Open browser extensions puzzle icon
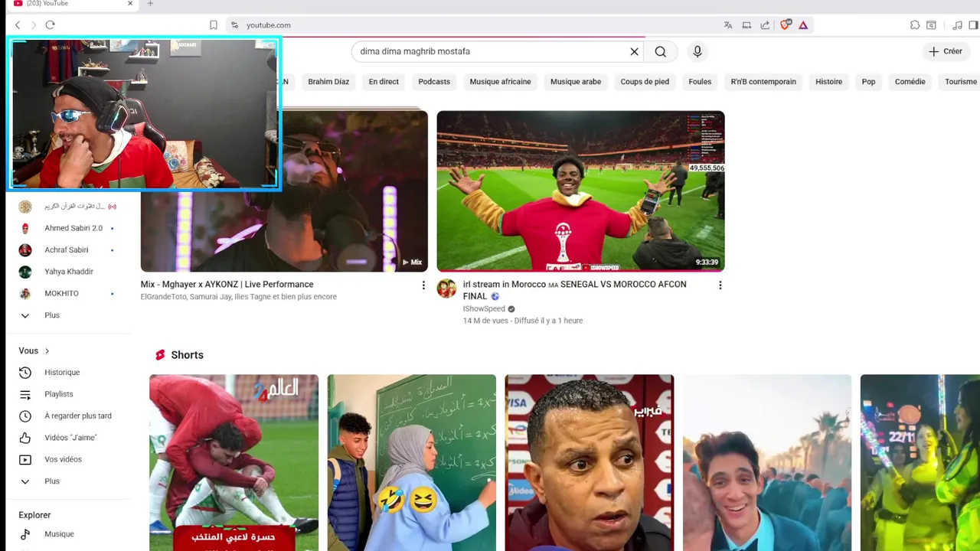The image size is (980, 551). 915,25
